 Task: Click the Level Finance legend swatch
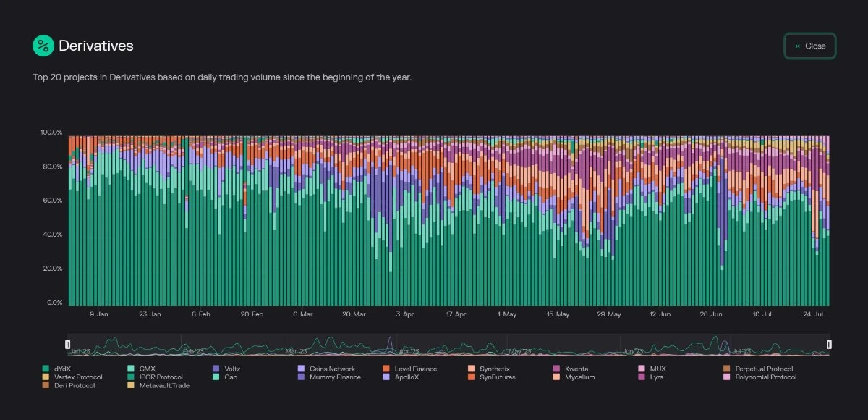pos(387,369)
